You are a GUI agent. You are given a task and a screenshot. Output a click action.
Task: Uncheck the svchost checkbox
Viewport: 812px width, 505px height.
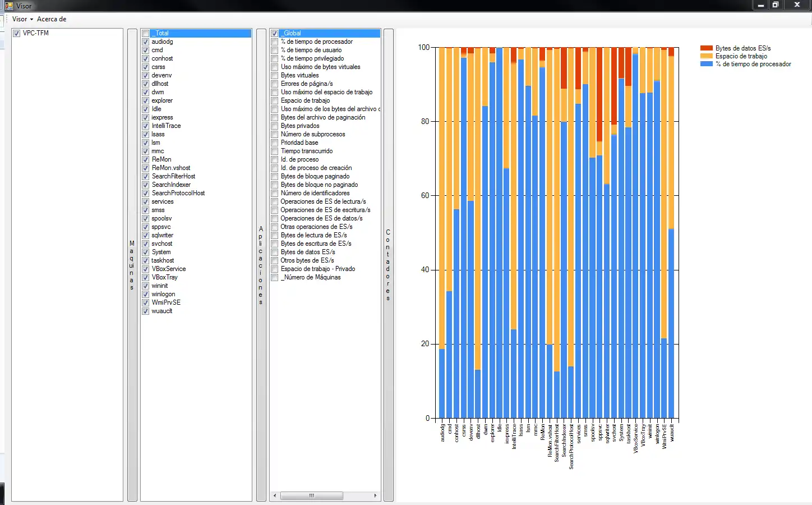[x=146, y=244]
